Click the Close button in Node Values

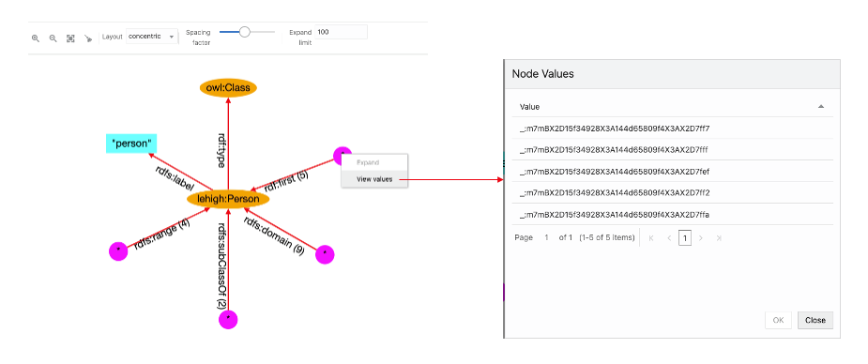(x=815, y=320)
